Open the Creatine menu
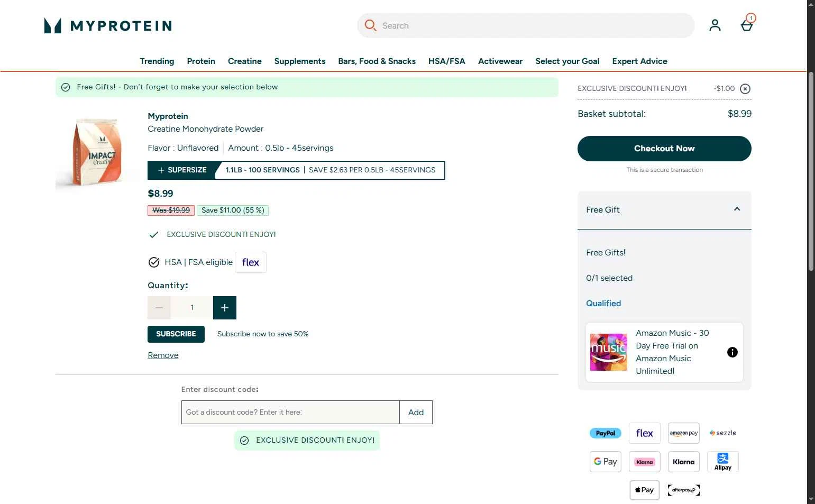 pos(245,61)
